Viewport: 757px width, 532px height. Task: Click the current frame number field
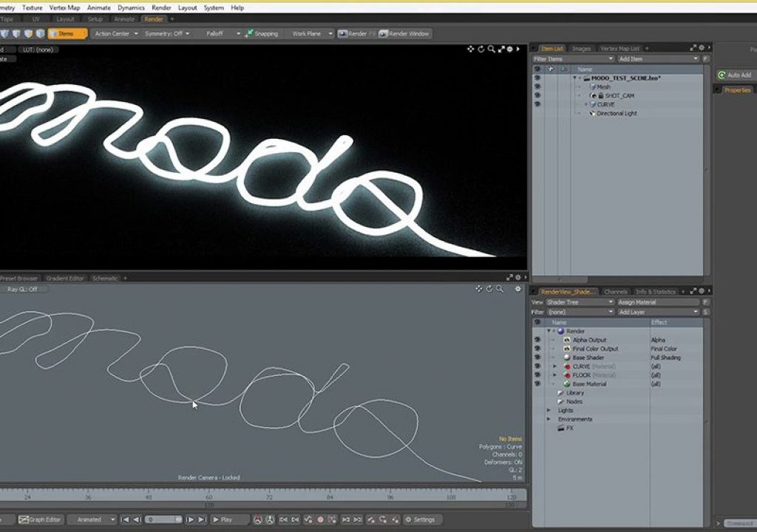(163, 520)
